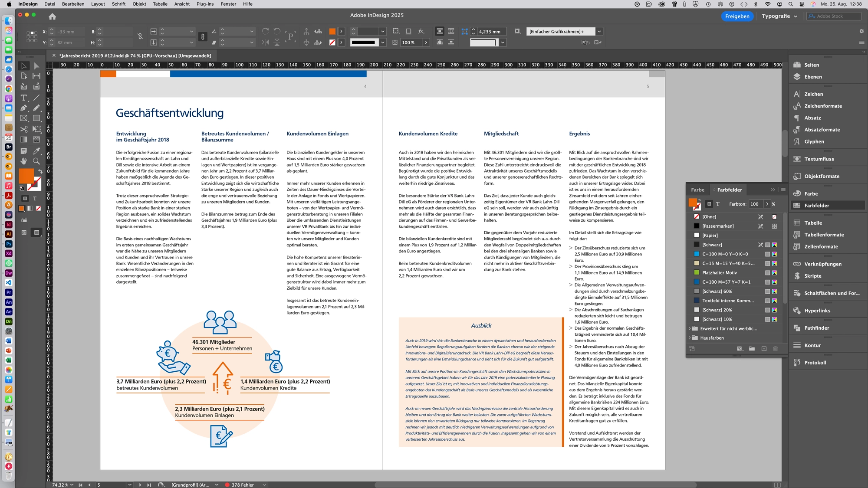
Task: Click the Freigeben button
Action: 737,16
